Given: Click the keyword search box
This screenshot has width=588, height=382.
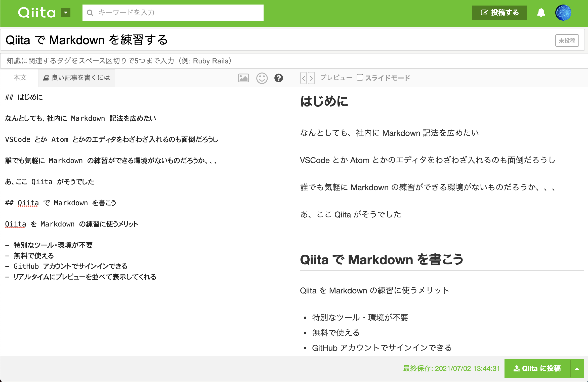Looking at the screenshot, I should [174, 13].
